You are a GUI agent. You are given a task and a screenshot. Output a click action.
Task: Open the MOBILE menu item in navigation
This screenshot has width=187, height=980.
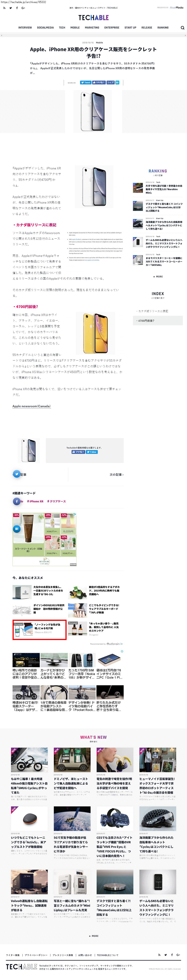pyautogui.click(x=75, y=27)
